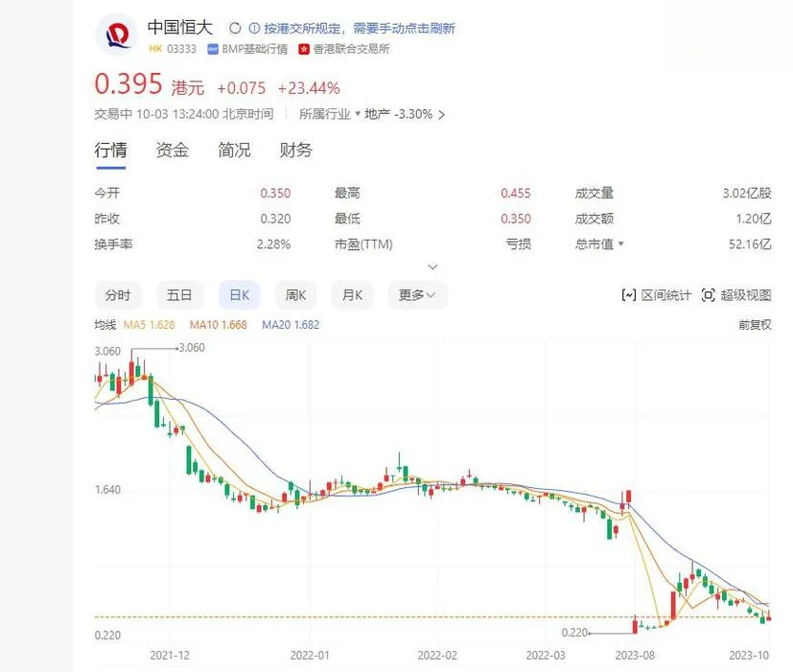Expand the 所属行业 dropdown triangle

point(358,113)
